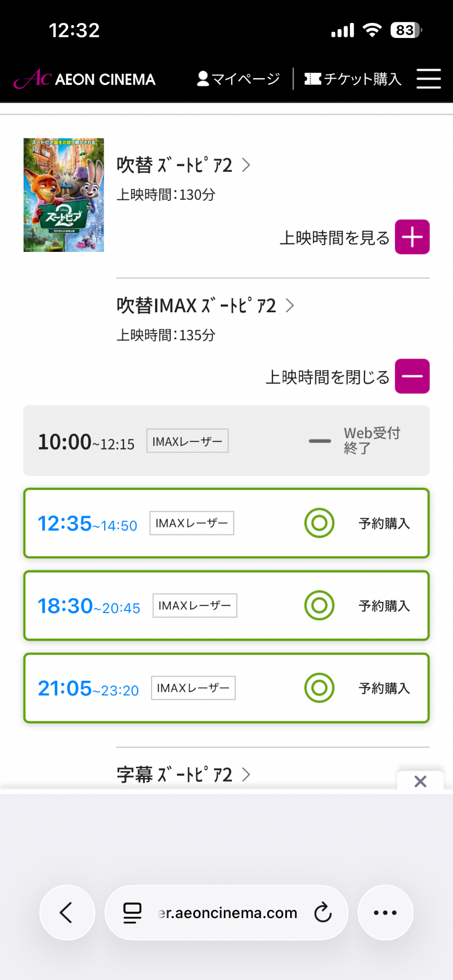Reload the page
Image resolution: width=453 pixels, height=980 pixels.
tap(323, 912)
